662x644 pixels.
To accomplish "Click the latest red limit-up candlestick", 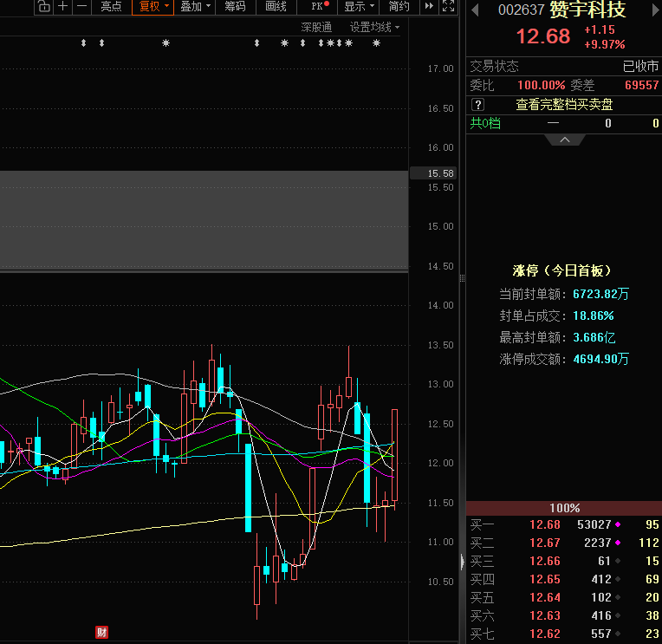I will [x=395, y=455].
